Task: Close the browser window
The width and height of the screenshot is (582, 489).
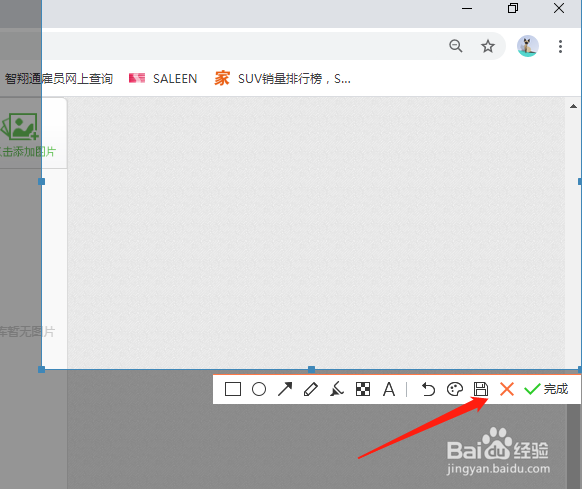Action: tap(559, 8)
